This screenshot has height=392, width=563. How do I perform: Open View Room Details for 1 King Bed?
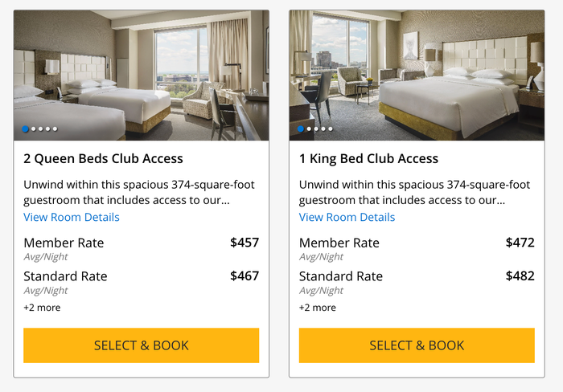pos(347,217)
